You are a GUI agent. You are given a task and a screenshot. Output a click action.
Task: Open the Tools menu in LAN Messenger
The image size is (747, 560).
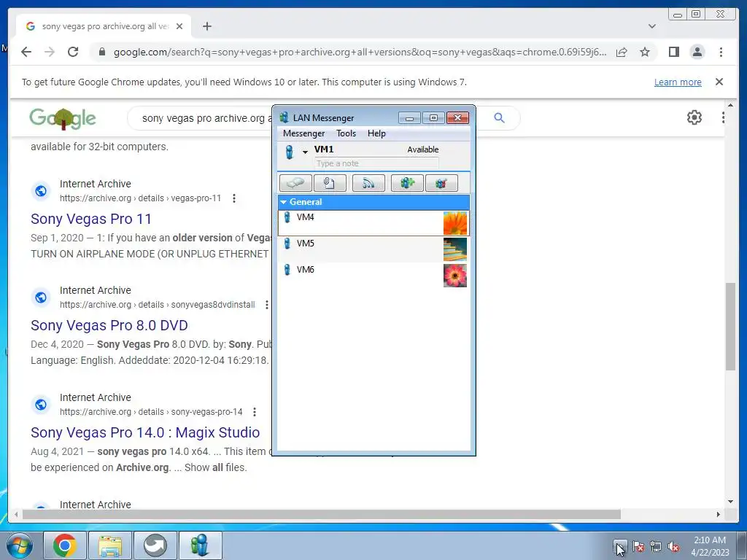pyautogui.click(x=346, y=133)
